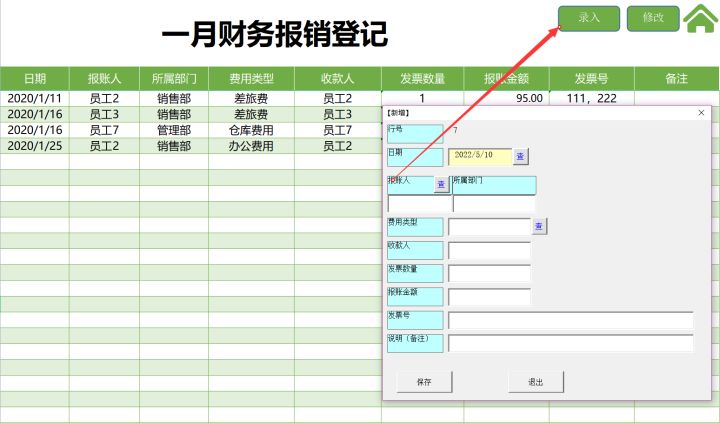
Task: Select the 备注 column header
Action: (x=677, y=79)
